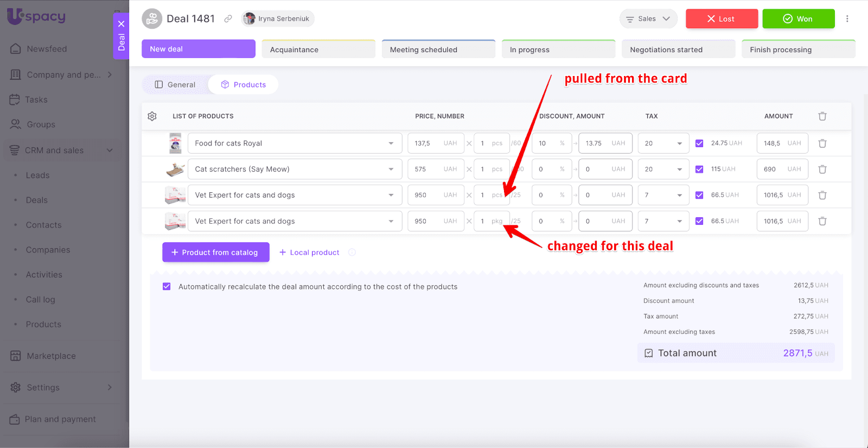Toggle tax checkbox for Cat scratchers row
The width and height of the screenshot is (868, 448).
[x=699, y=169]
